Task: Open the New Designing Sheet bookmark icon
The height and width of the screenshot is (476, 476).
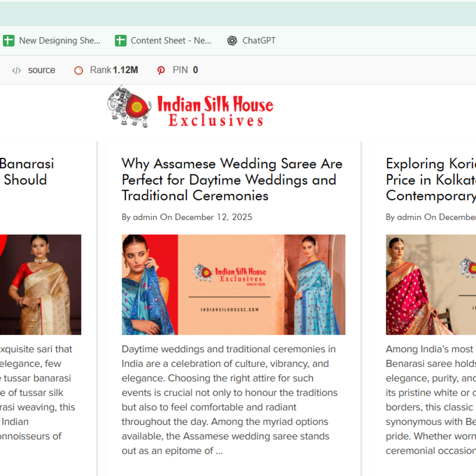Action: (8, 40)
